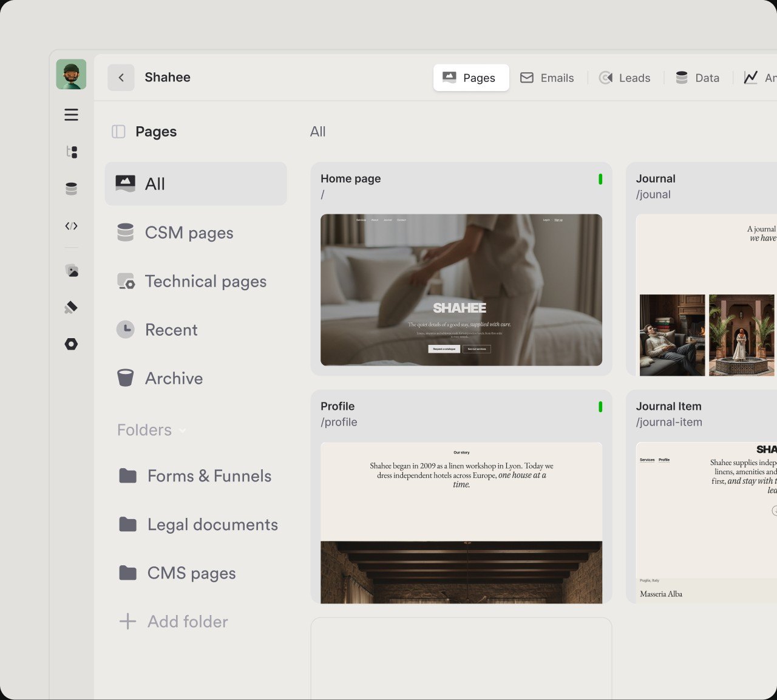
Task: Select All pages filter
Action: point(195,184)
